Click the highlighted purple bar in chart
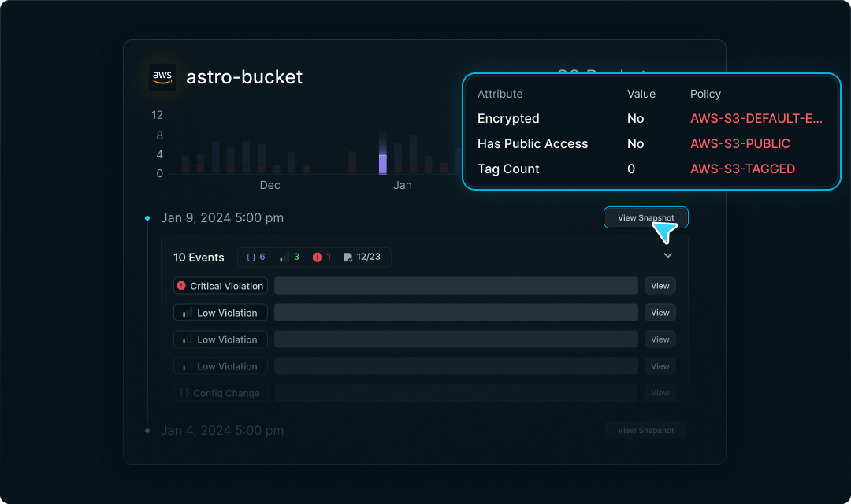Viewport: 851px width, 504px height. 383,164
